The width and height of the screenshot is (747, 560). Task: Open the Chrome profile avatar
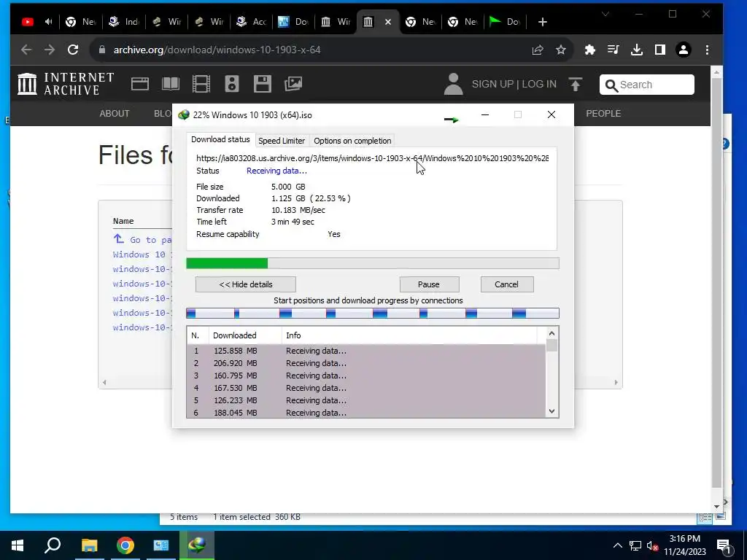[683, 50]
